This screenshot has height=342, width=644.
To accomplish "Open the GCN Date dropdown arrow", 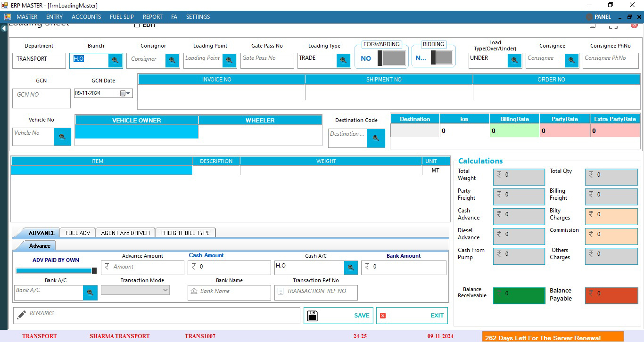I will click(128, 93).
